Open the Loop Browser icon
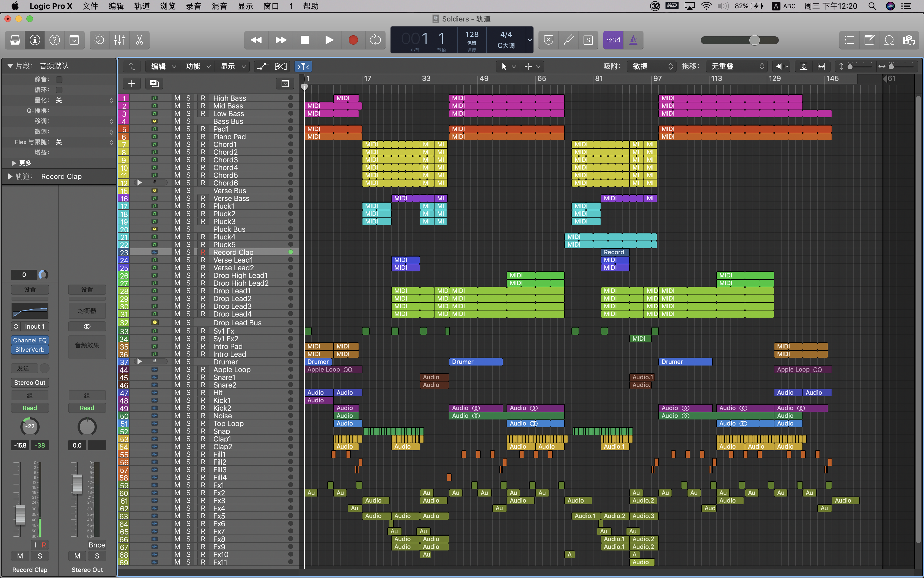The width and height of the screenshot is (924, 578). click(889, 40)
